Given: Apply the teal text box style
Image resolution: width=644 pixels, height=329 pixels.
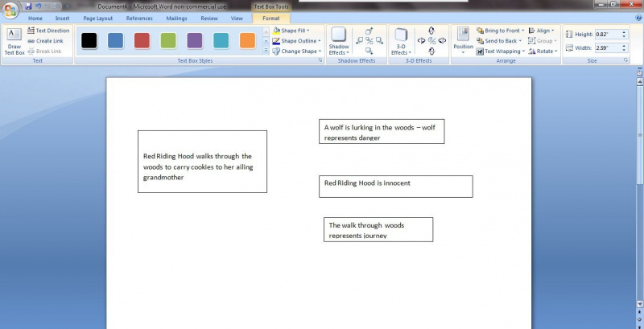Looking at the screenshot, I should pyautogui.click(x=221, y=40).
